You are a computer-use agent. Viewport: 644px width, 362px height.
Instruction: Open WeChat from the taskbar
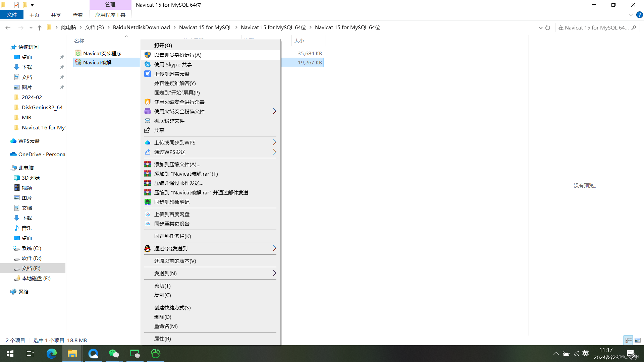coord(114,354)
